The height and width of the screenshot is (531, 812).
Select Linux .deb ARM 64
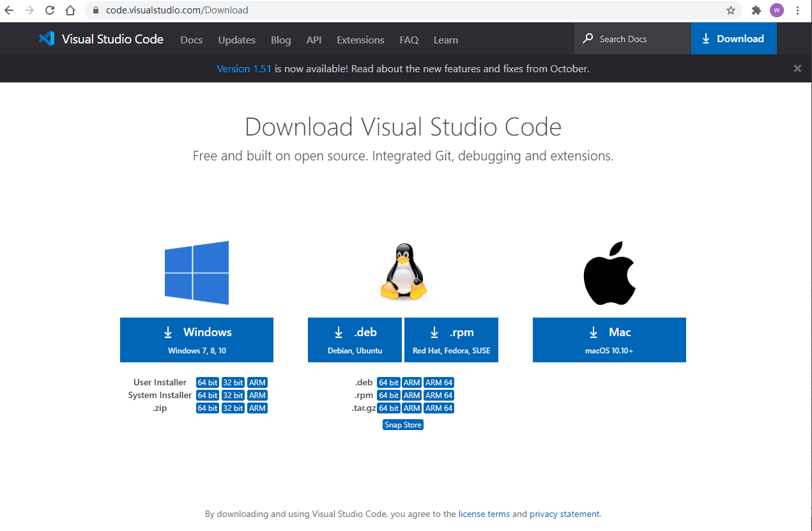pyautogui.click(x=439, y=383)
